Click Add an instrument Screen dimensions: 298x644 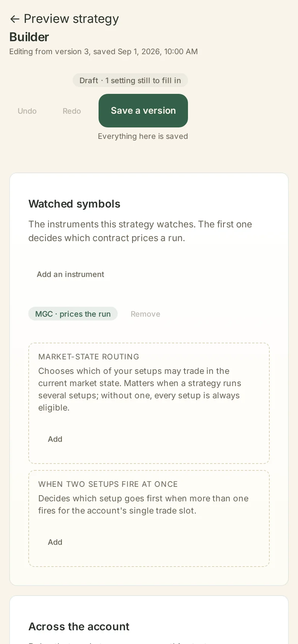70,274
